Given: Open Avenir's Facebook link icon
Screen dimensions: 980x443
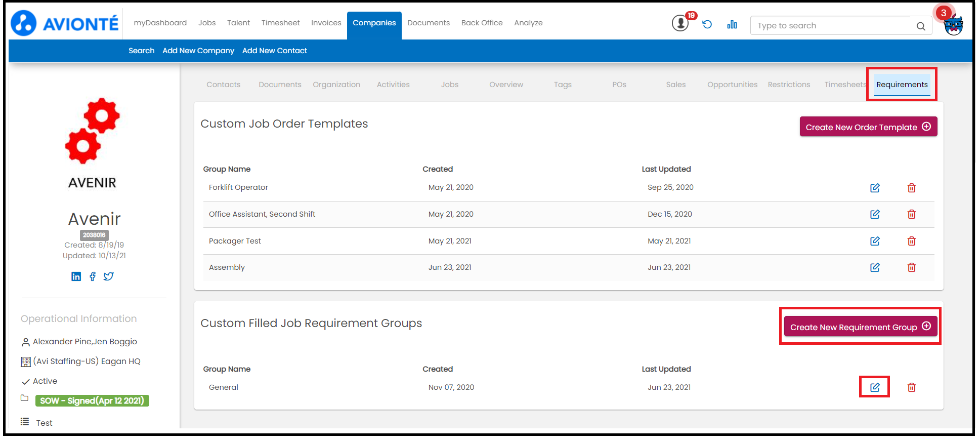Looking at the screenshot, I should click(93, 276).
